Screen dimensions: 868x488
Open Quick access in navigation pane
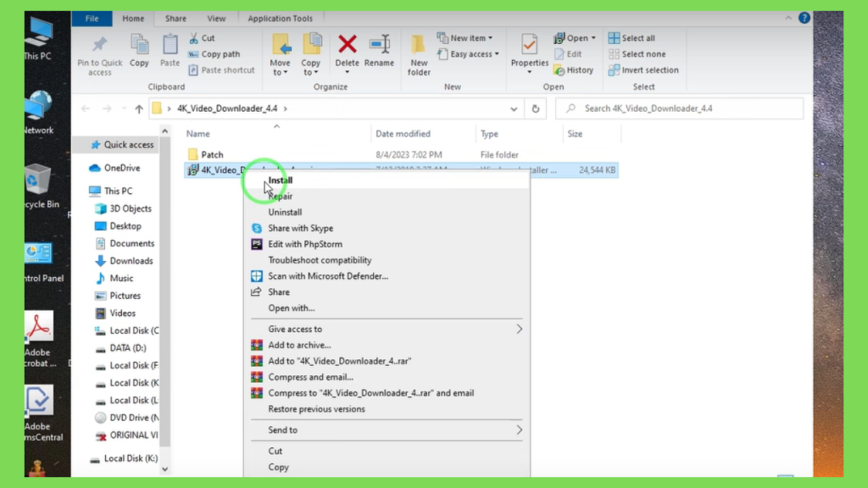click(x=122, y=145)
